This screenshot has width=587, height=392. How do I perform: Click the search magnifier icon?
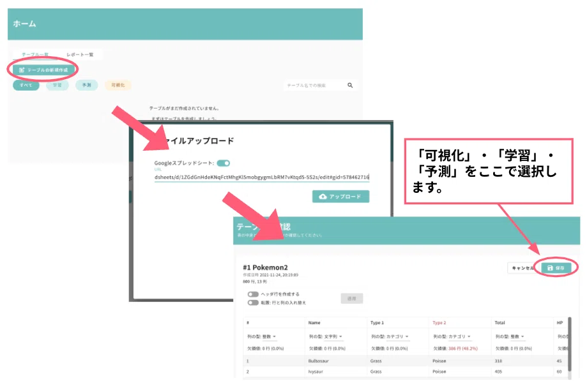[x=350, y=86]
